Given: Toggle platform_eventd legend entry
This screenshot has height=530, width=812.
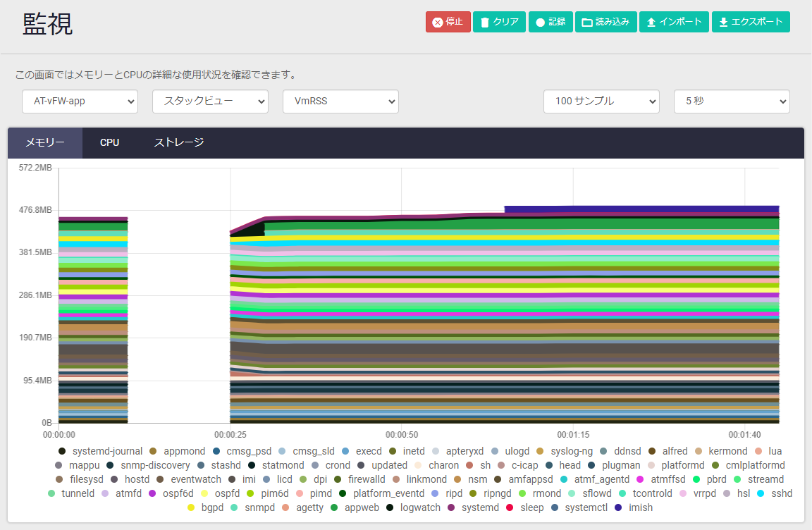Looking at the screenshot, I should [x=381, y=493].
